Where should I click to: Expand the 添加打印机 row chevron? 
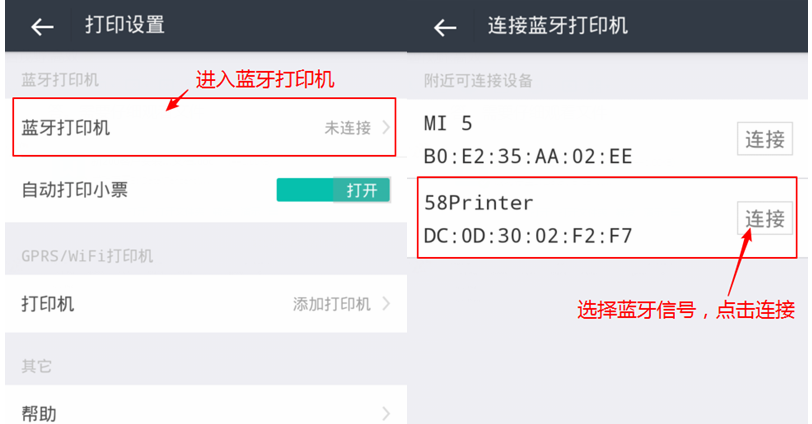[386, 304]
